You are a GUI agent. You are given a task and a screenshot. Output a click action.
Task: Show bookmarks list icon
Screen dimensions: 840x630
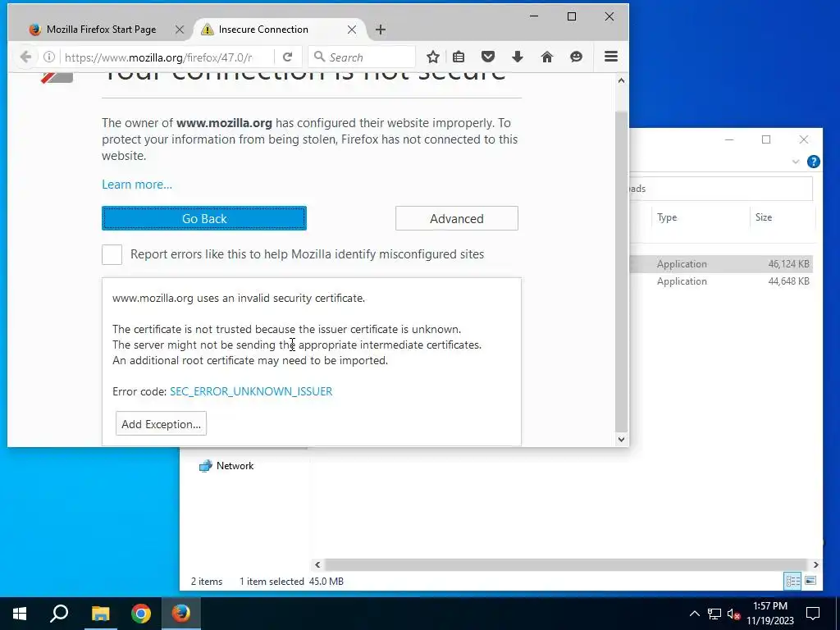pos(459,57)
